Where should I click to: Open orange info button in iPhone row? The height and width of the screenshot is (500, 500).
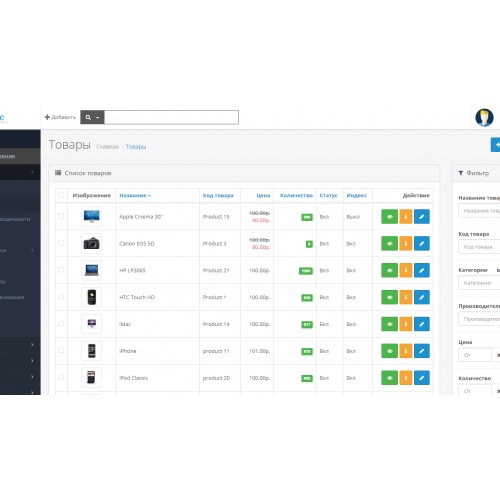(406, 351)
